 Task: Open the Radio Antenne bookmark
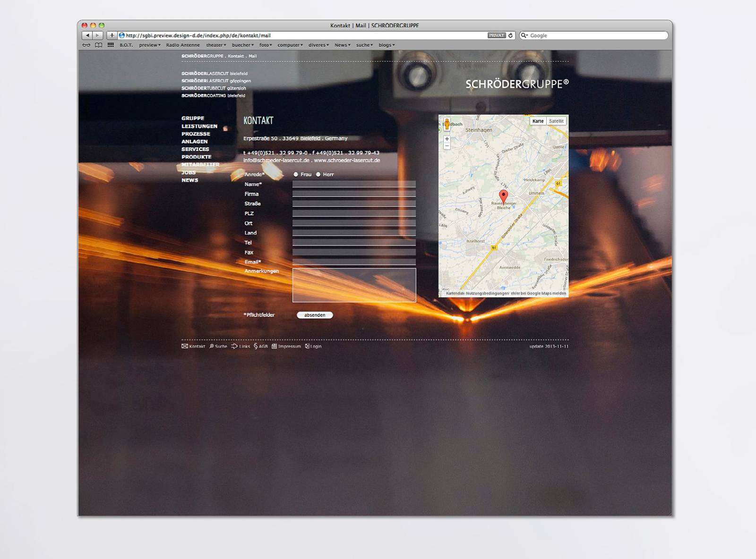click(x=183, y=45)
